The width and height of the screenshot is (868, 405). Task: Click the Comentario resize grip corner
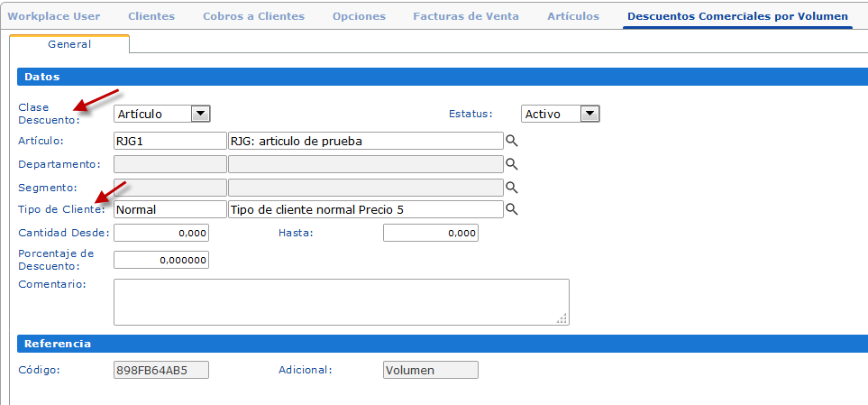[x=562, y=318]
